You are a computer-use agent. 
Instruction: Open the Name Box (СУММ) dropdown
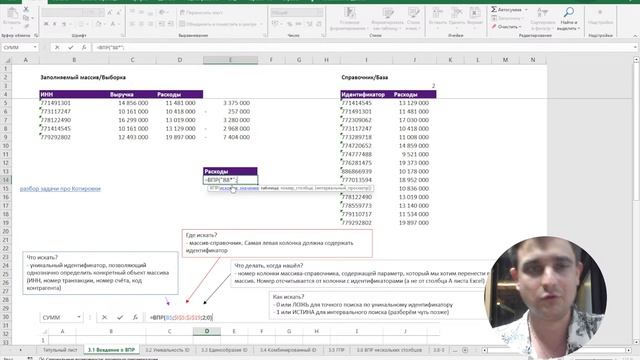35,47
